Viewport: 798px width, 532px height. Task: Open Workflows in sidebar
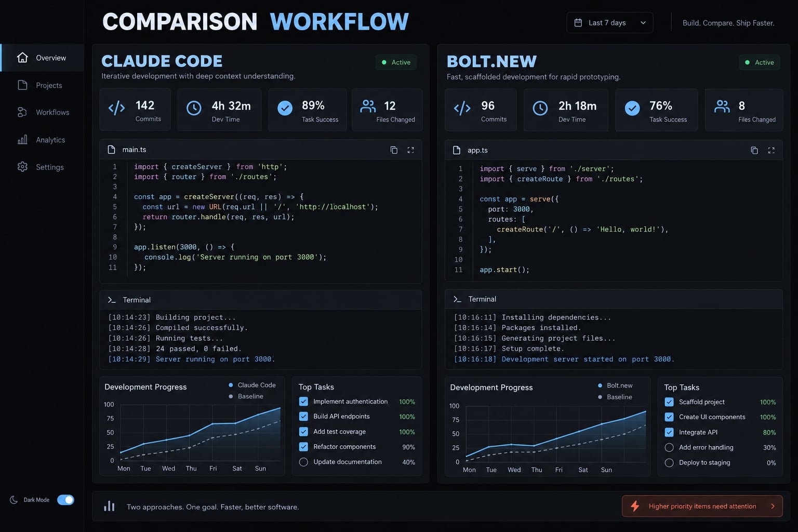pos(42,112)
